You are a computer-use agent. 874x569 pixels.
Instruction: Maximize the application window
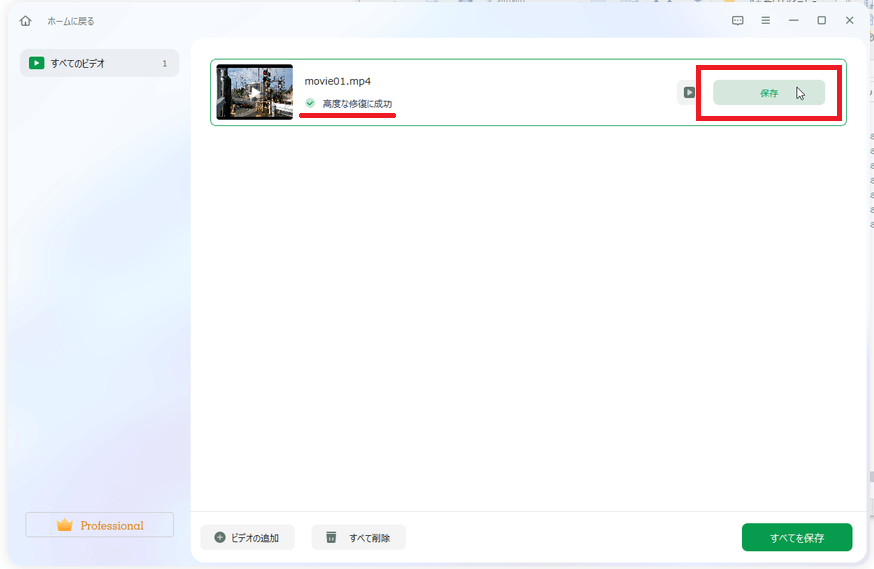click(821, 20)
